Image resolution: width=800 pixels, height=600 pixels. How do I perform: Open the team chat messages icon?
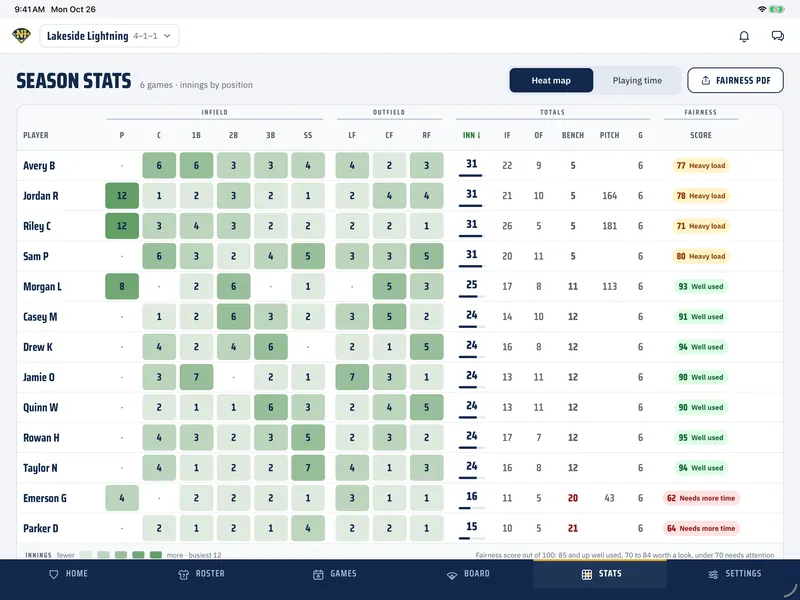778,36
